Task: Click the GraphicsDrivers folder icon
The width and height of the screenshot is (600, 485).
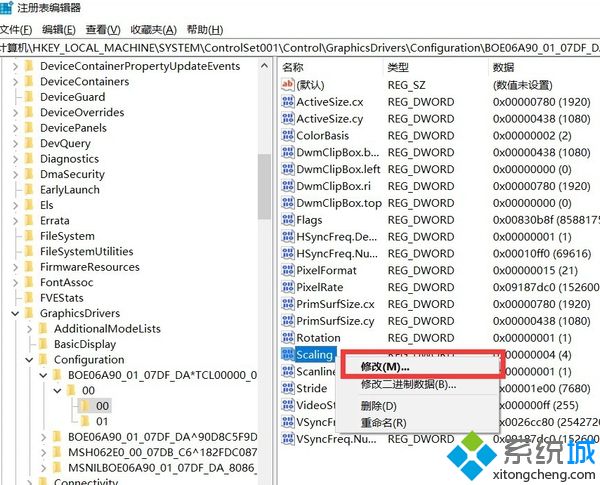Action: pos(29,313)
